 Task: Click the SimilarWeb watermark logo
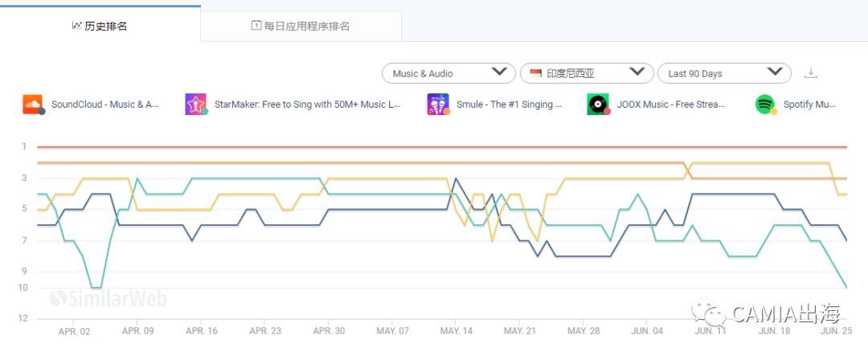pyautogui.click(x=108, y=299)
